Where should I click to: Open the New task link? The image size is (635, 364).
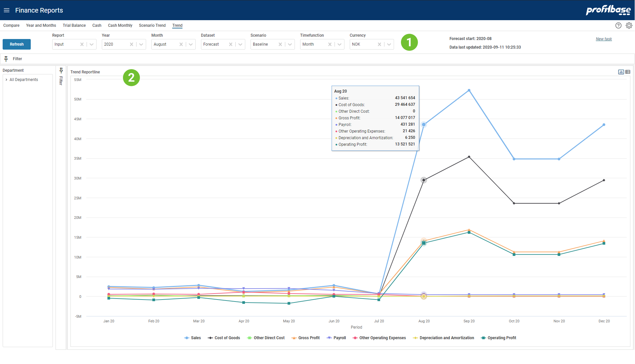click(604, 39)
